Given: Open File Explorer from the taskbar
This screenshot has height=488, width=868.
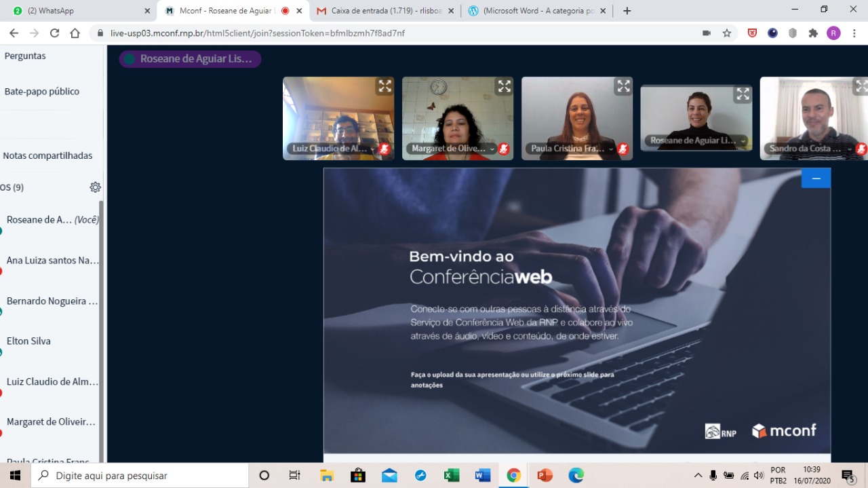Looking at the screenshot, I should (327, 475).
